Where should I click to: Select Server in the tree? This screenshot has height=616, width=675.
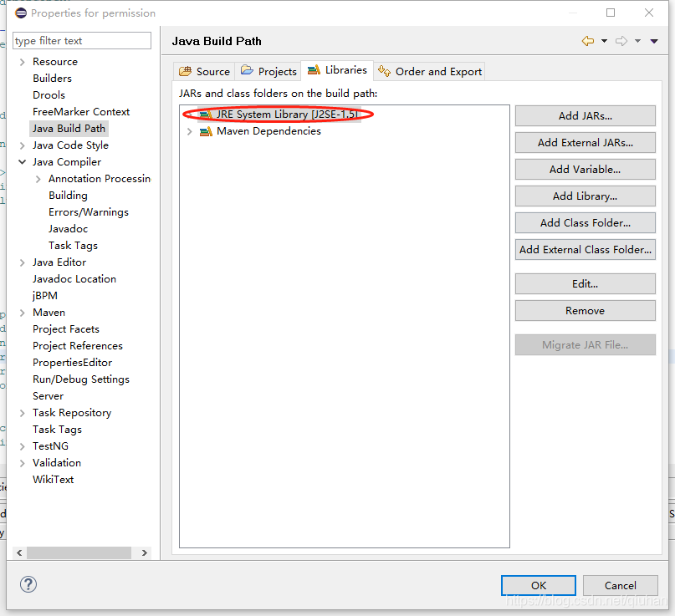tap(49, 396)
